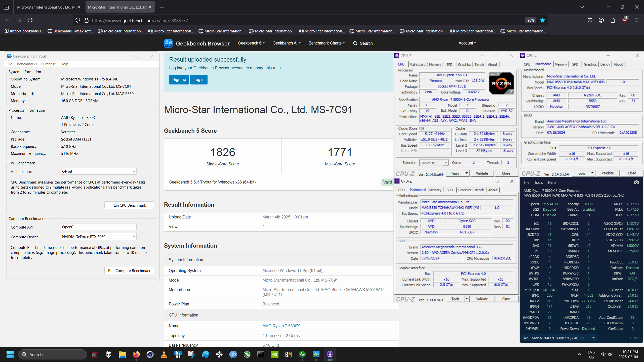Image resolution: width=644 pixels, height=362 pixels.
Task: Expand the Benchmark Charts dropdown menu
Action: coord(327,43)
